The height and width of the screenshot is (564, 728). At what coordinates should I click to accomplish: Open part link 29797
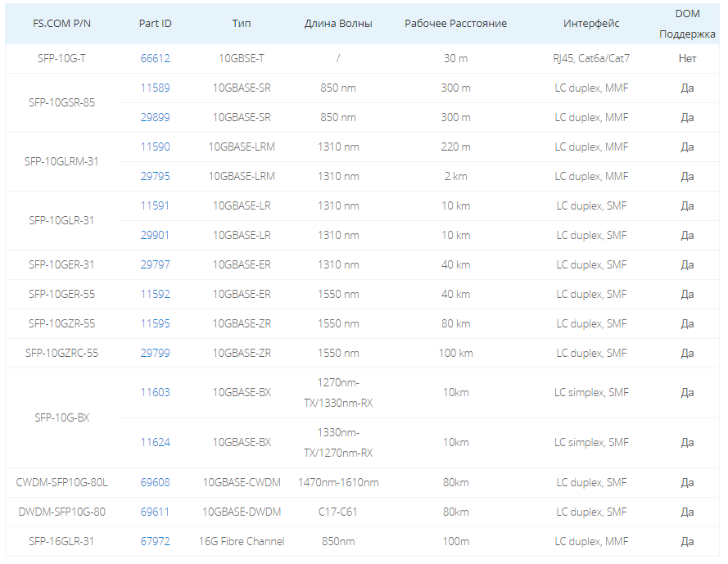coord(155,264)
